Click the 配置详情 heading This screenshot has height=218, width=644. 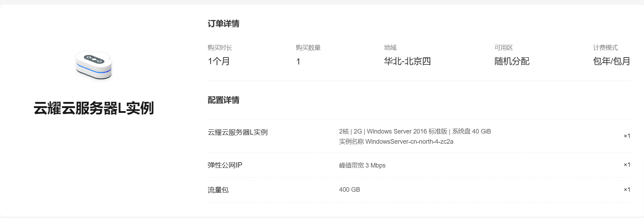coord(223,100)
